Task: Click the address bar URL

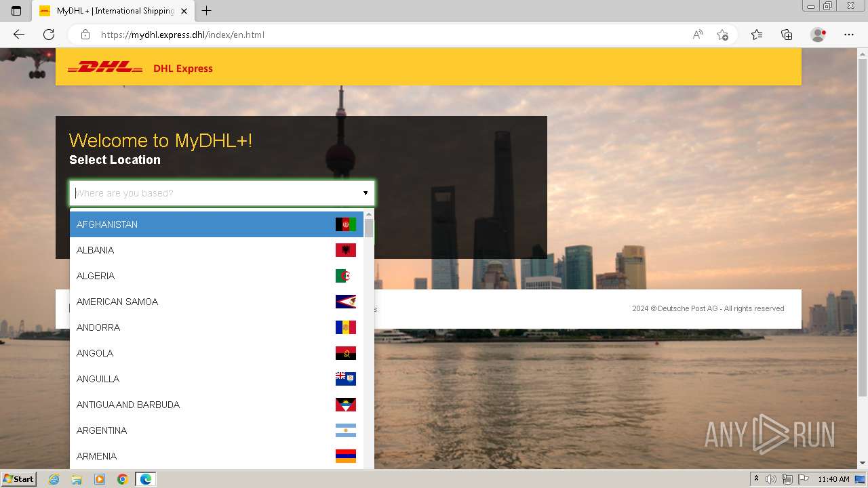Action: 182,35
